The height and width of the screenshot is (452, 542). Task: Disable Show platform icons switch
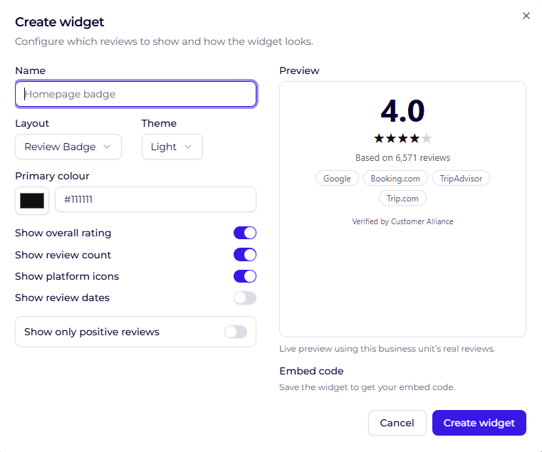tap(245, 276)
